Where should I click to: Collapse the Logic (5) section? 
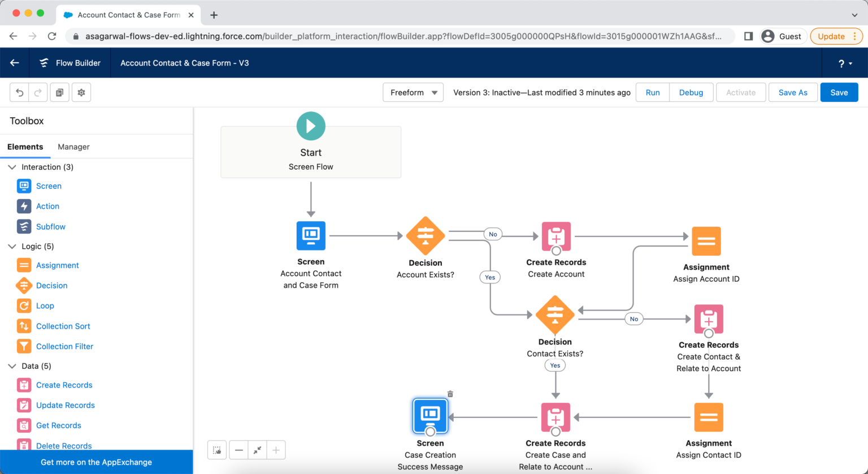12,246
